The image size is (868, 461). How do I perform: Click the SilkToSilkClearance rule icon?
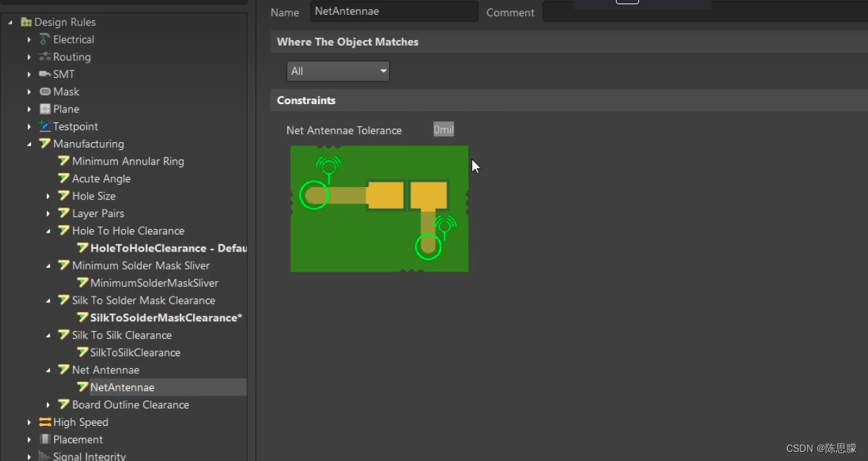click(x=83, y=352)
